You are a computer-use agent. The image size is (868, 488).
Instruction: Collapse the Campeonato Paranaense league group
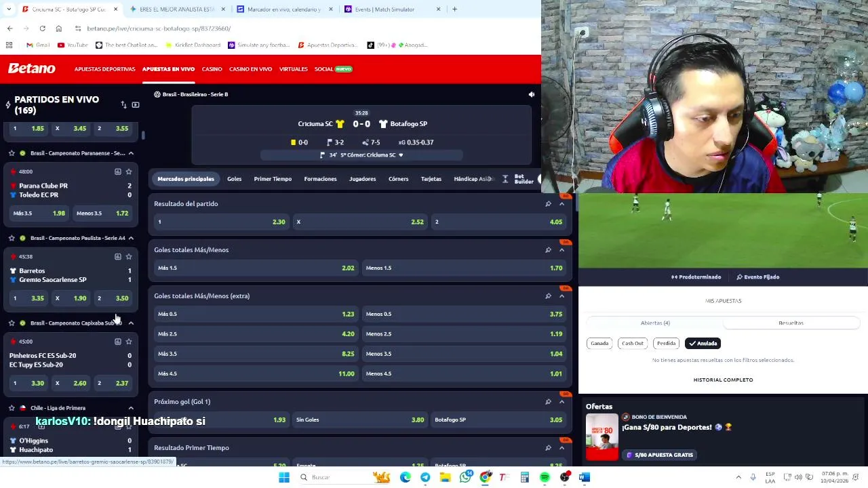(131, 153)
